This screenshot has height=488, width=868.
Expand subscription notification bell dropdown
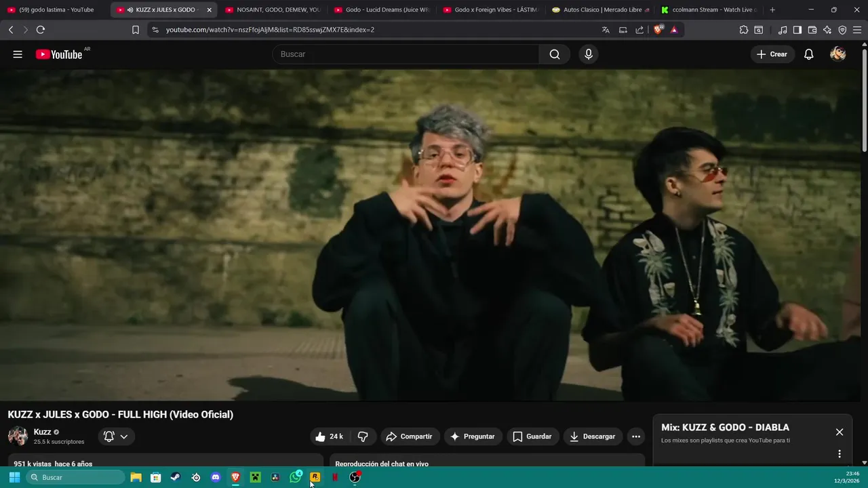click(116, 436)
